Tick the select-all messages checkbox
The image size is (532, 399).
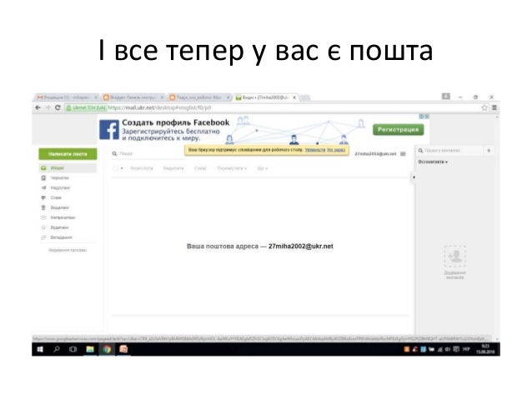(116, 168)
